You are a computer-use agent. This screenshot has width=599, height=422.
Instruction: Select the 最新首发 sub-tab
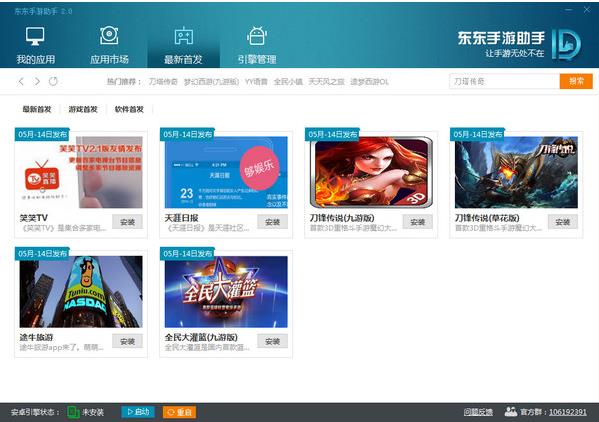click(x=37, y=109)
